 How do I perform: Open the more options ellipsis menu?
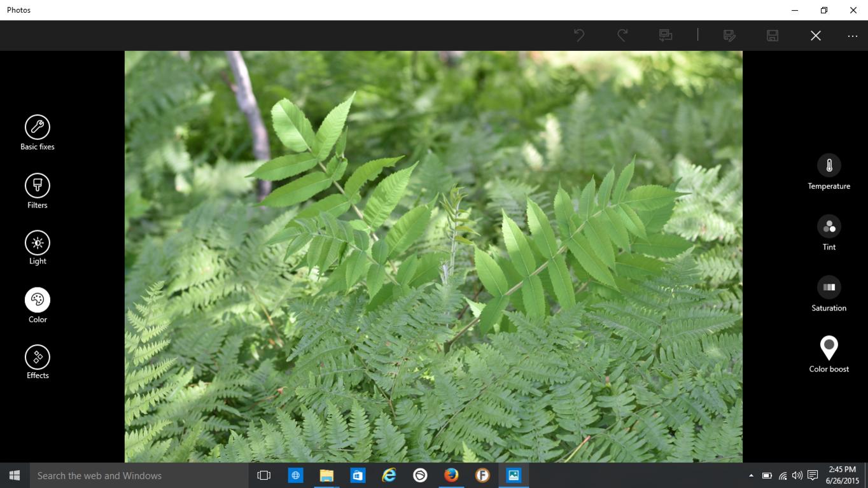[x=853, y=36]
